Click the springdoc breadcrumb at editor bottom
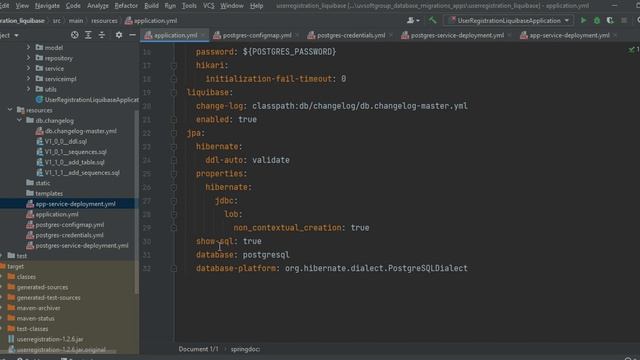The height and width of the screenshot is (360, 640). [x=245, y=349]
